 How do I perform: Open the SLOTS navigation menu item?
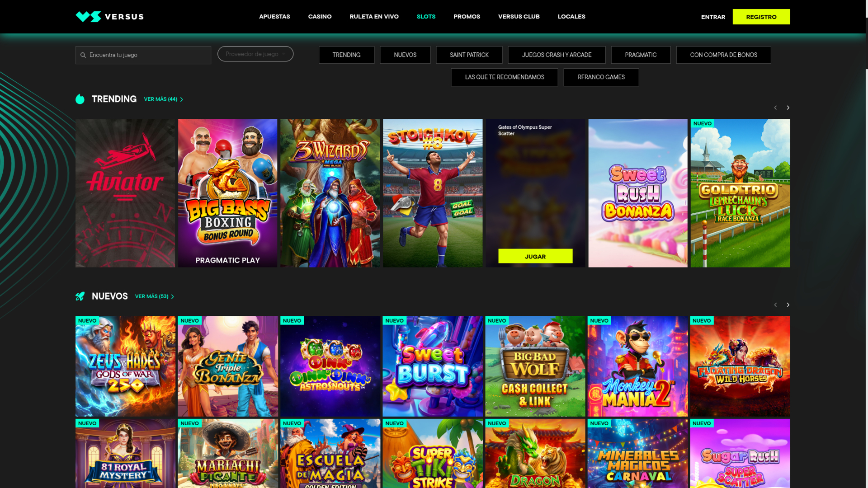pos(425,16)
